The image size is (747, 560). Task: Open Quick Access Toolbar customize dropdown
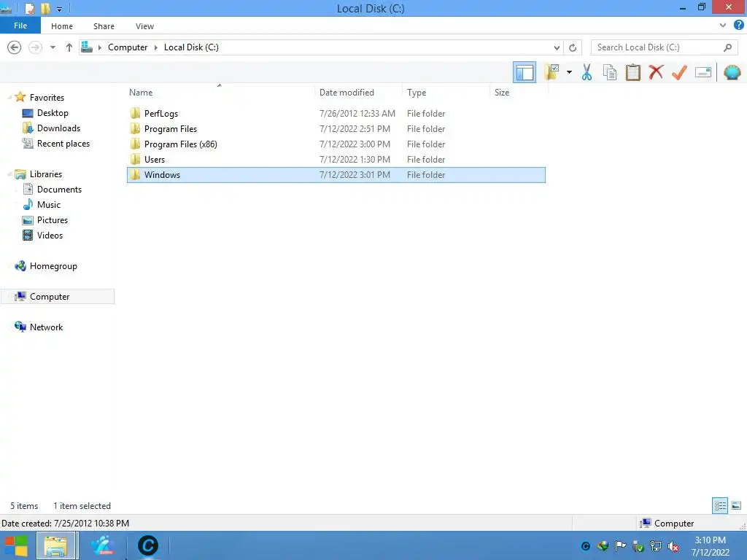click(60, 9)
